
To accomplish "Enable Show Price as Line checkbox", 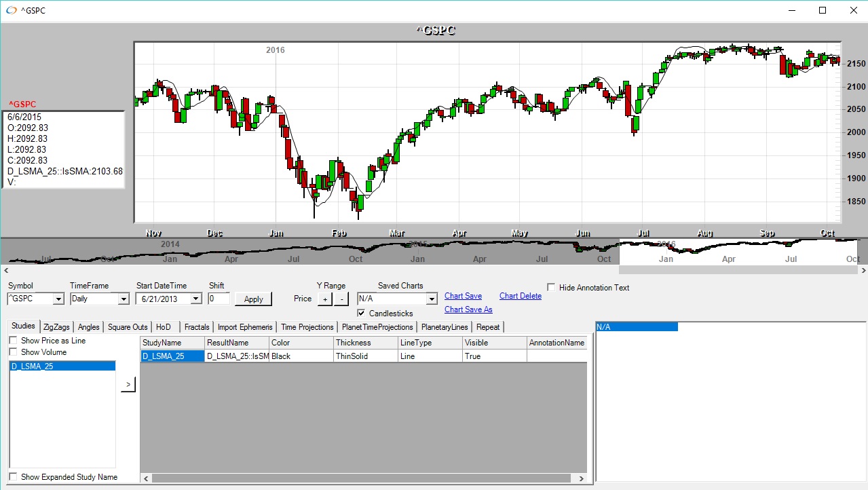I will coord(13,341).
